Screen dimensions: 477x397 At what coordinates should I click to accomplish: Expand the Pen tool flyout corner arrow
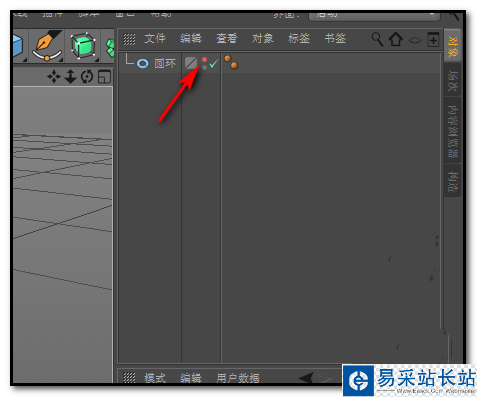(61, 60)
